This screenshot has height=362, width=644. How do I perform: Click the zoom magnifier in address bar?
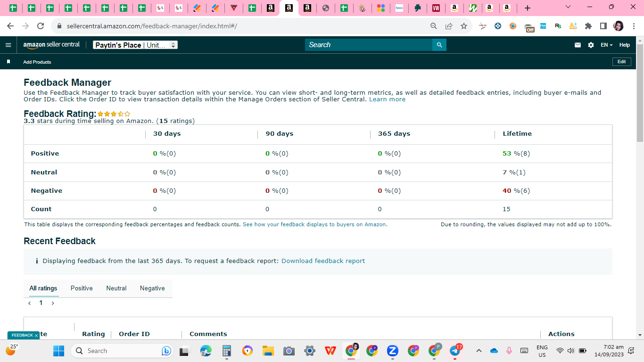click(434, 26)
